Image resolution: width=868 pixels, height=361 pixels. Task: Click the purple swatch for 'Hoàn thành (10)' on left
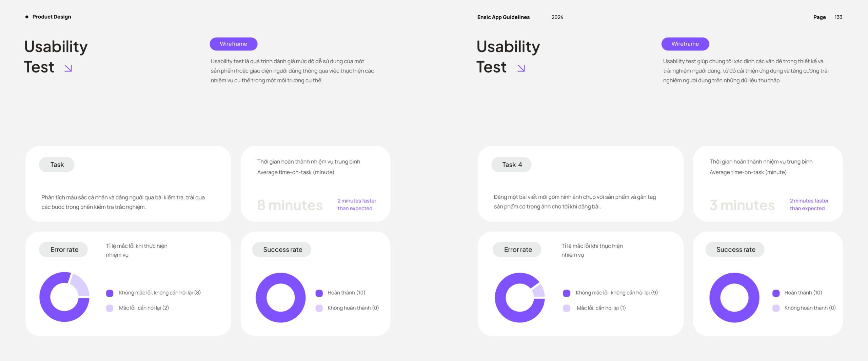pos(319,293)
